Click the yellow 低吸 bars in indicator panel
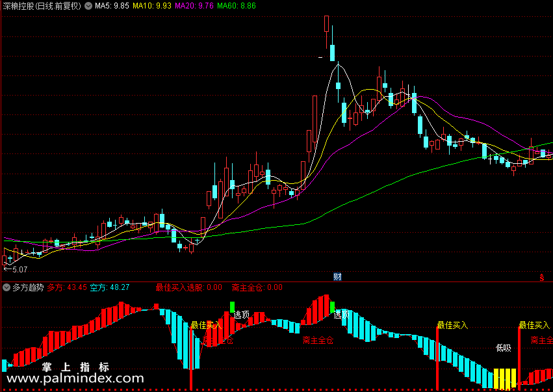This screenshot has height=392, width=553. click(x=505, y=378)
